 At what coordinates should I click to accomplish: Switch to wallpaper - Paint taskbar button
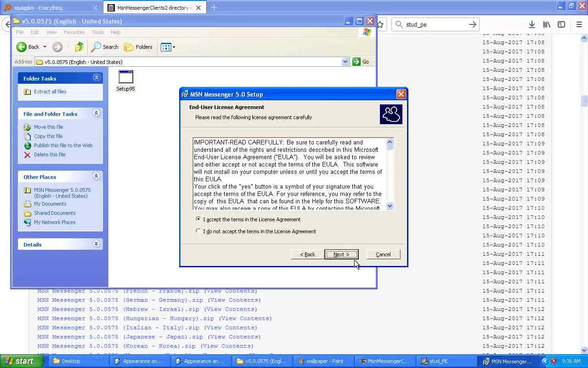coord(324,361)
